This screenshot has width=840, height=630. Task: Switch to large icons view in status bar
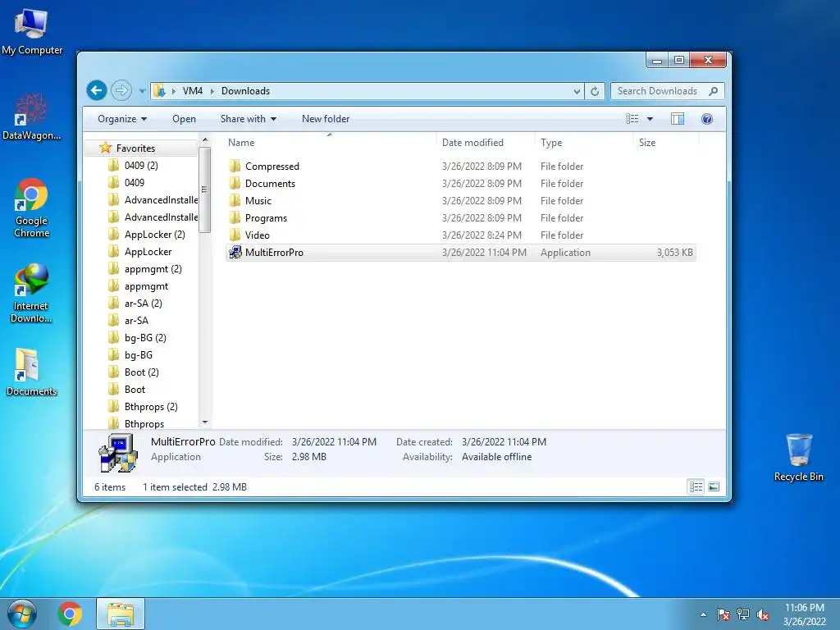tap(714, 487)
